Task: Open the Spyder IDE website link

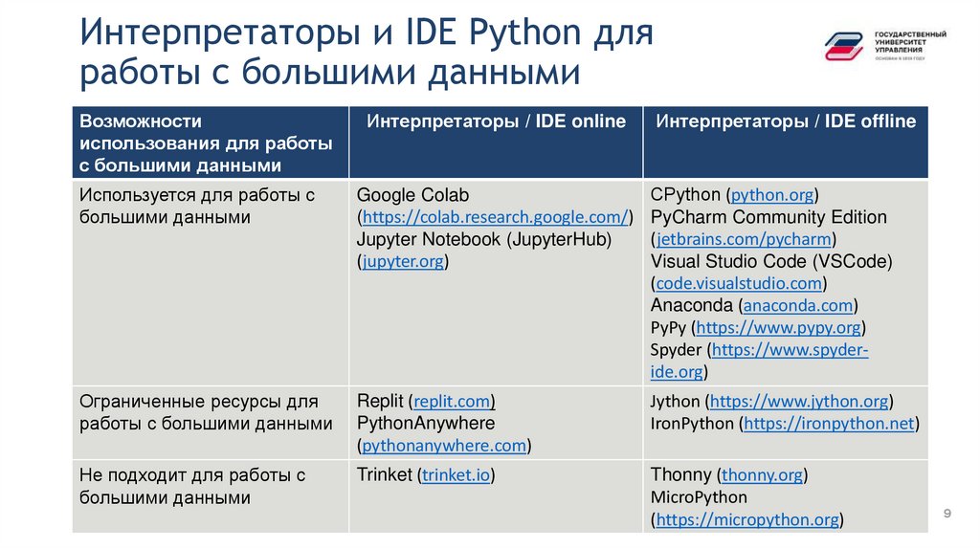Action: 759,361
